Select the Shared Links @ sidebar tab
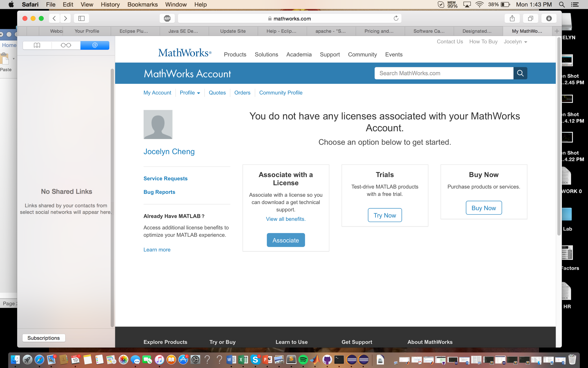Image resolution: width=588 pixels, height=368 pixels. (x=95, y=45)
